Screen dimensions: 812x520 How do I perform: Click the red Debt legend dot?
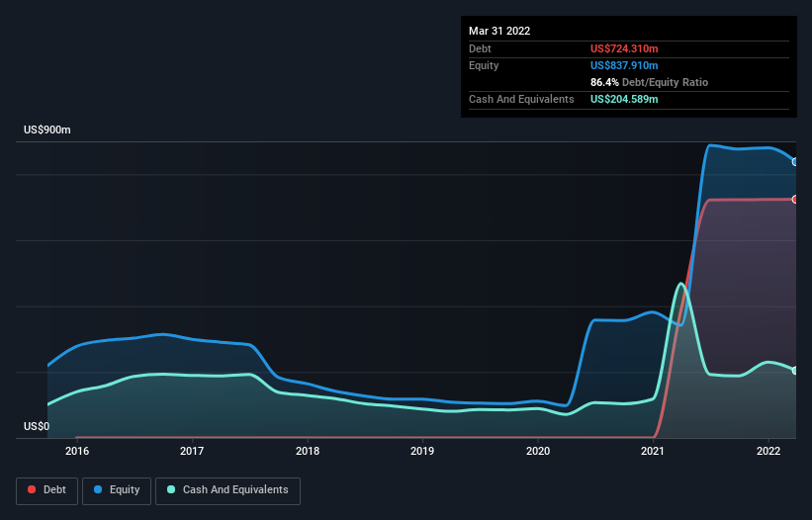coord(32,489)
